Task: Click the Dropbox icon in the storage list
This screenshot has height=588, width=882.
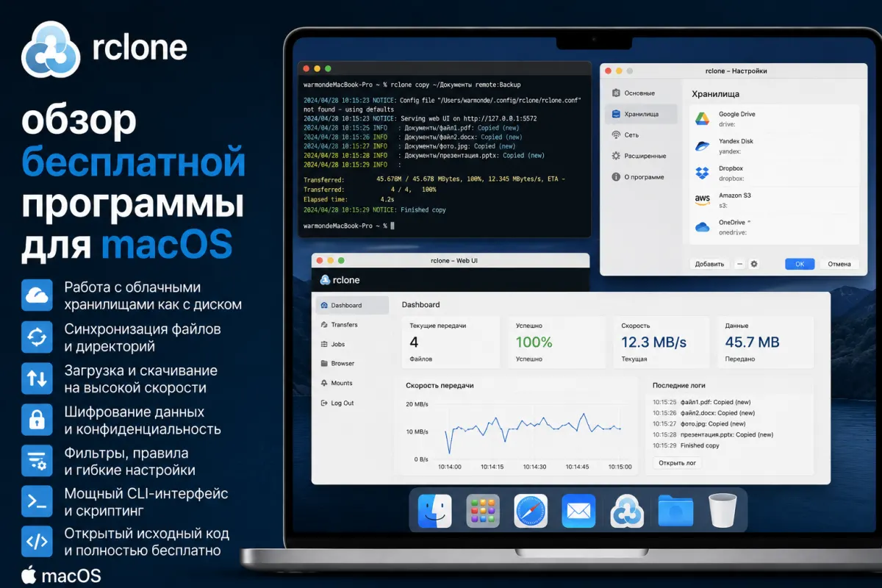Action: (x=702, y=173)
